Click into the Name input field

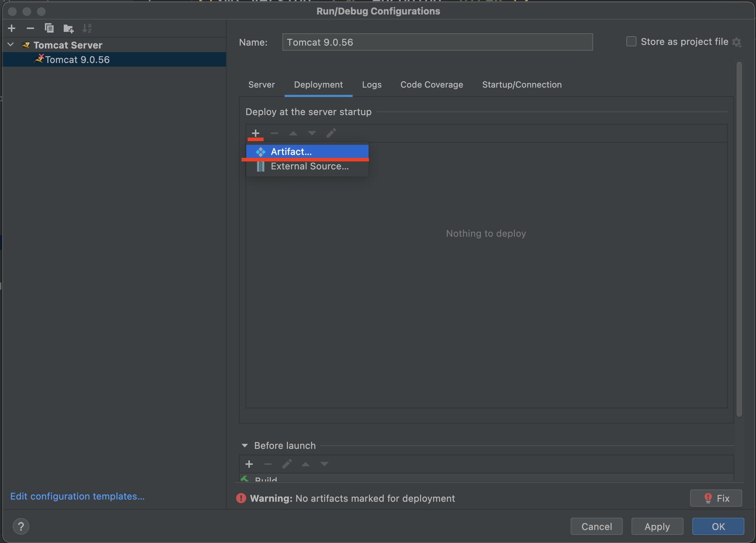click(x=437, y=42)
